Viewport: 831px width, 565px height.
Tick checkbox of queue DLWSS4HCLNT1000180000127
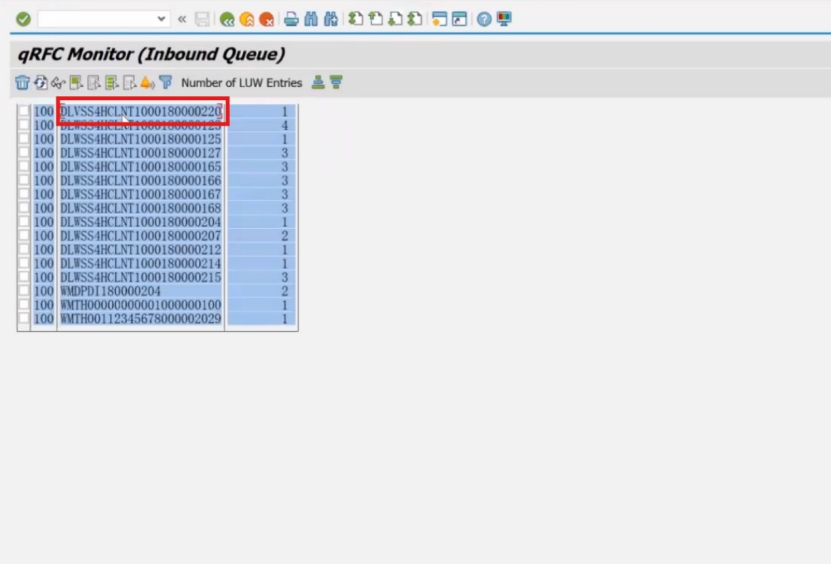(24, 153)
